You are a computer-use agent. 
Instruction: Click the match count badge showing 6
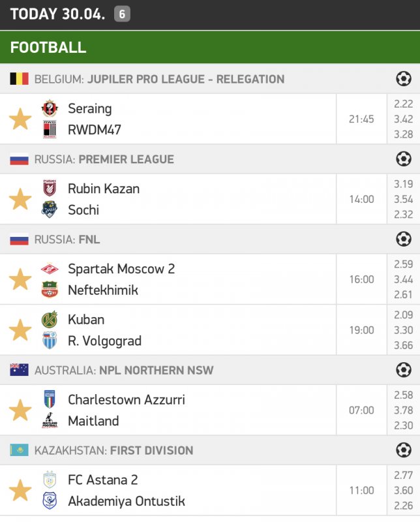[x=122, y=14]
